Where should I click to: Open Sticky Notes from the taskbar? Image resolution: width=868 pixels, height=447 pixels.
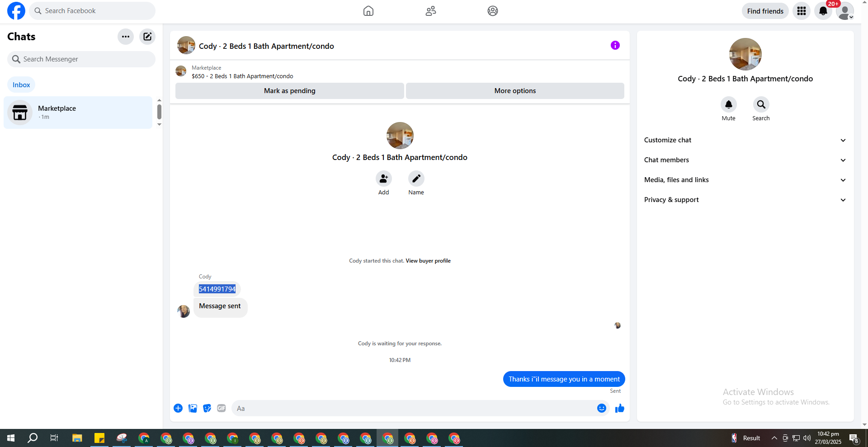[99, 438]
